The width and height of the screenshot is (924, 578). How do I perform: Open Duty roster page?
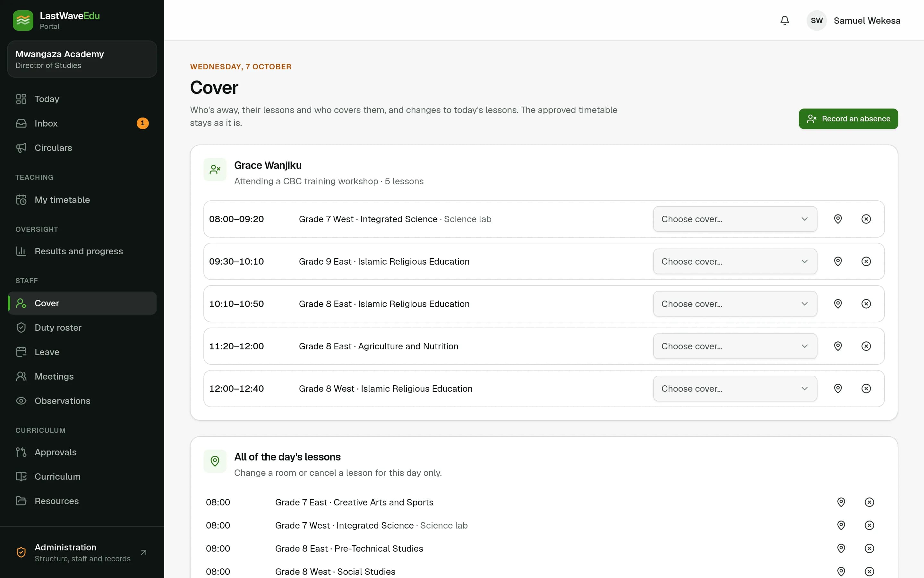tap(82, 328)
